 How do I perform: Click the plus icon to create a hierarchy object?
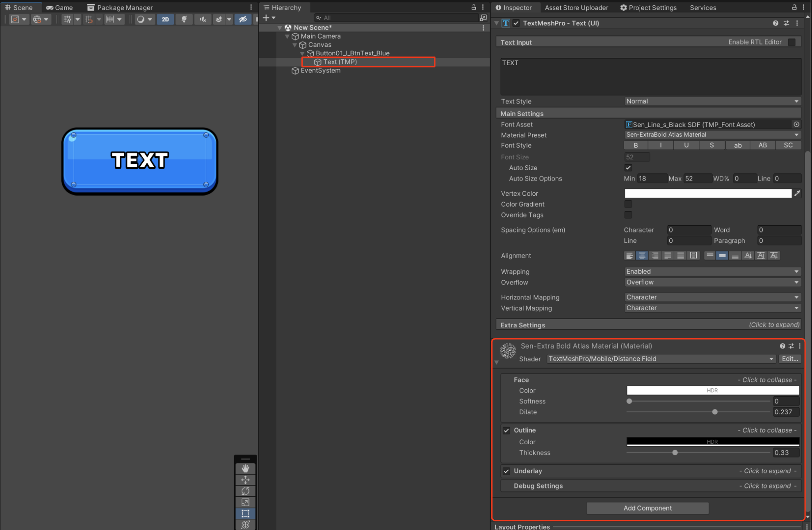pyautogui.click(x=266, y=18)
